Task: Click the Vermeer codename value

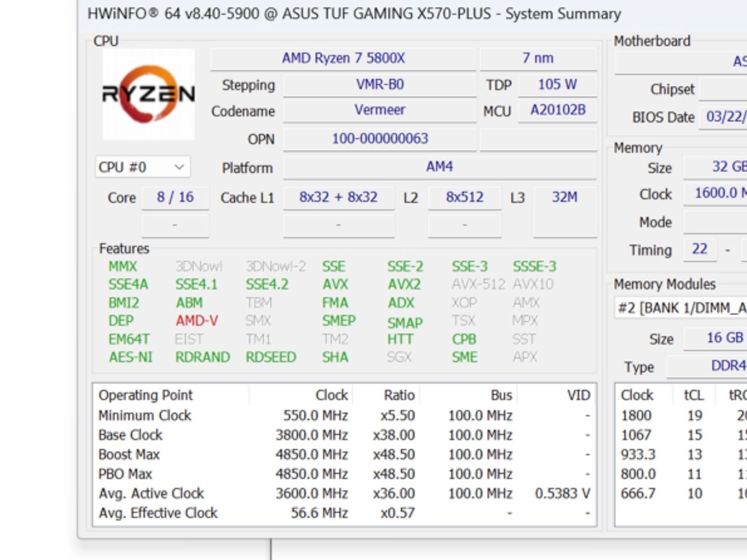Action: (380, 110)
